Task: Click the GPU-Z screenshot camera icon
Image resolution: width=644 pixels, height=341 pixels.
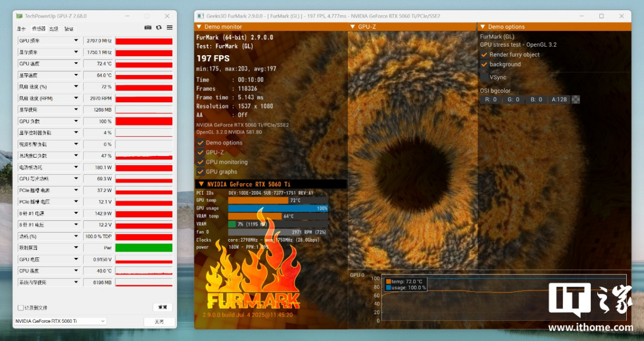Action: click(x=148, y=27)
